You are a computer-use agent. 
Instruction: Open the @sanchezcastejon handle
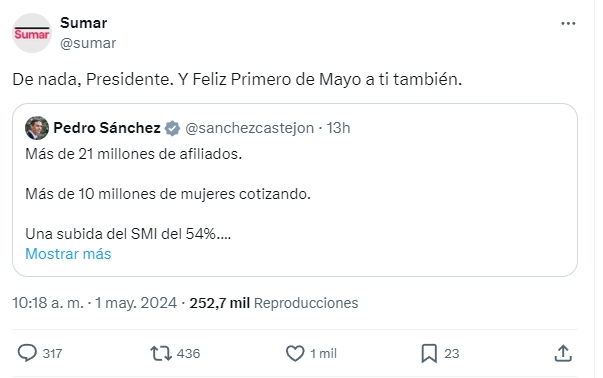click(250, 128)
